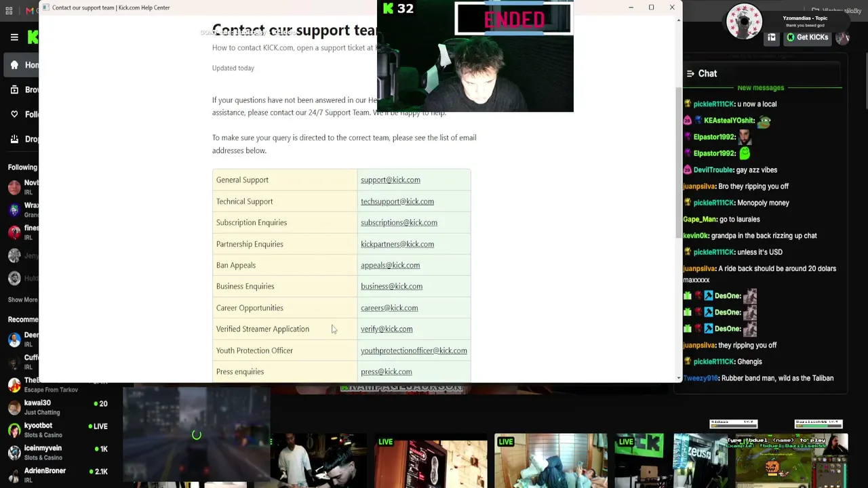
Task: Open the browser apps grid icon
Action: 9,11
